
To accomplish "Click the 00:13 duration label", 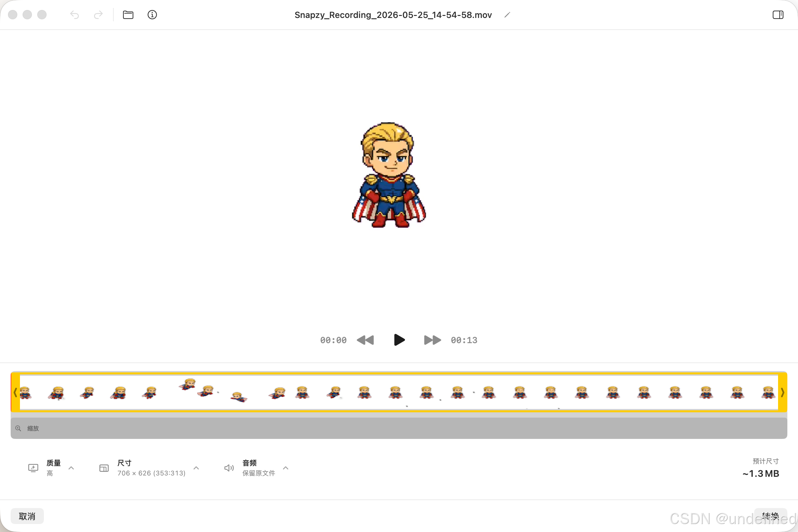I will [x=464, y=340].
